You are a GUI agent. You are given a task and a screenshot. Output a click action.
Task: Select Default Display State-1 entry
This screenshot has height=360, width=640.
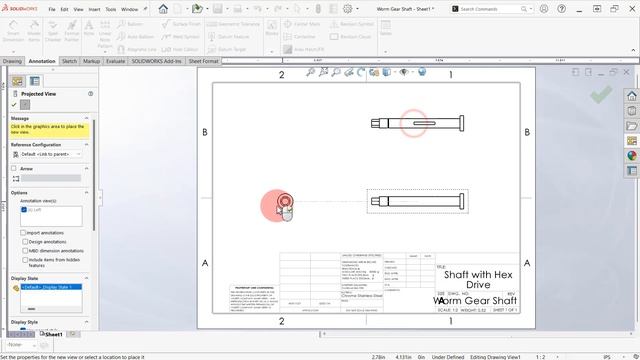pos(51,287)
